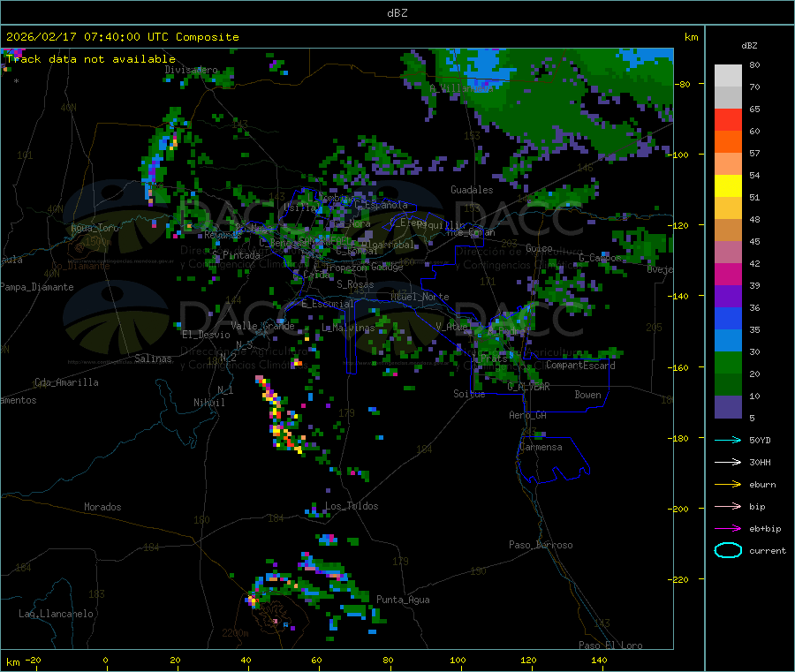
Task: Click the 'dBZ' title at top
Action: tap(397, 13)
